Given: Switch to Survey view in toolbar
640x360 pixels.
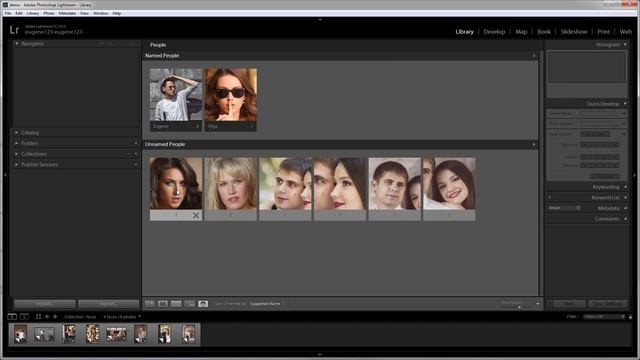Looking at the screenshot, I should click(189, 304).
